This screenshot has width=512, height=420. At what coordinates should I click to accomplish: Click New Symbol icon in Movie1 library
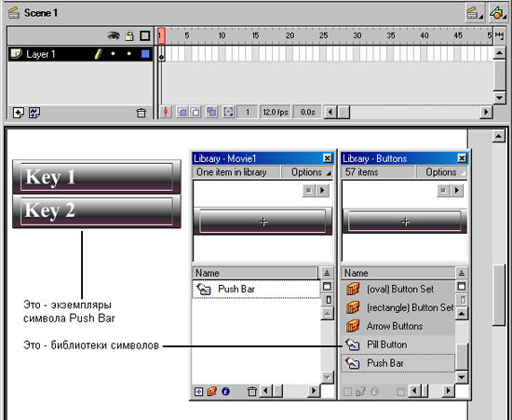point(198,391)
